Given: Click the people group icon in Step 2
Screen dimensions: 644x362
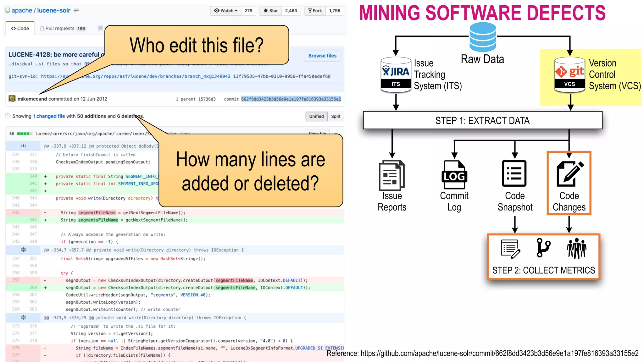Looking at the screenshot, I should [577, 248].
